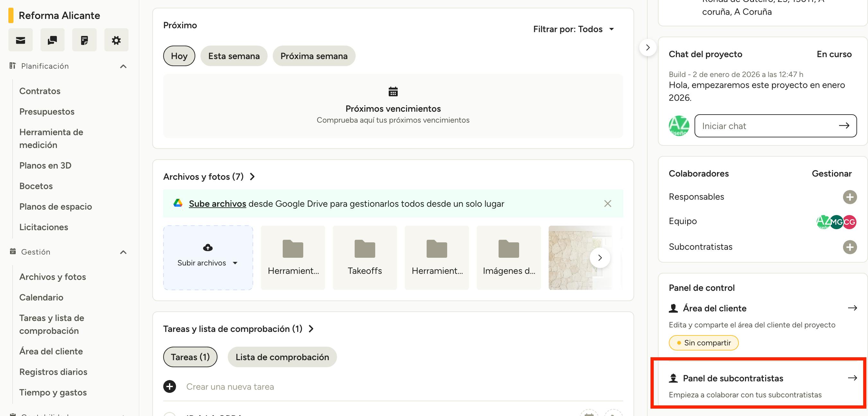Open the chat messages icon
Screen dimensions: 868x416
52,40
